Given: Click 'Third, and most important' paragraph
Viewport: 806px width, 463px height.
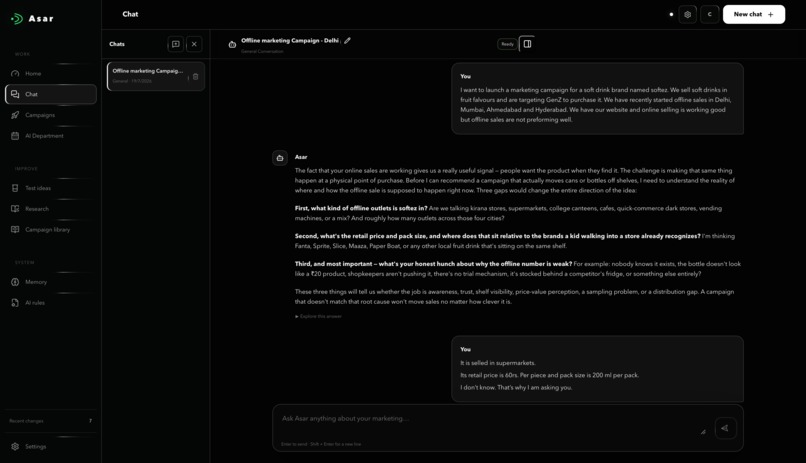Looking at the screenshot, I should [x=518, y=269].
